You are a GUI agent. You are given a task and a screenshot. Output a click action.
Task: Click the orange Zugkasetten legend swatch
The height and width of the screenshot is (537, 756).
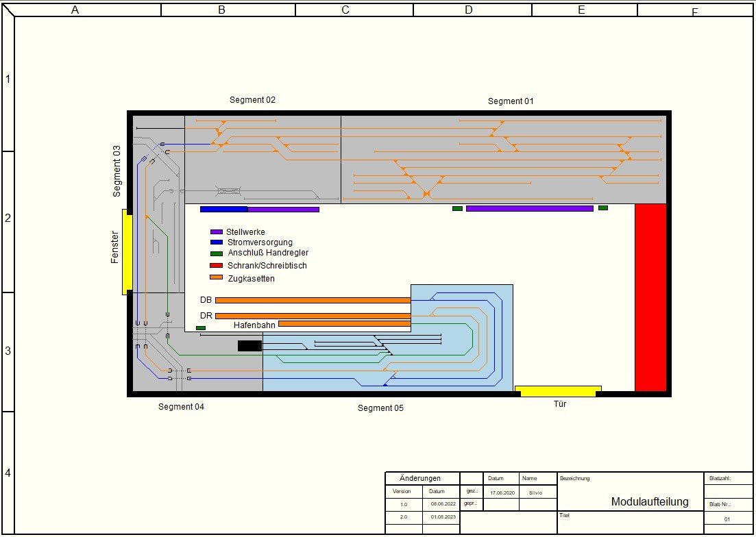pos(216,277)
